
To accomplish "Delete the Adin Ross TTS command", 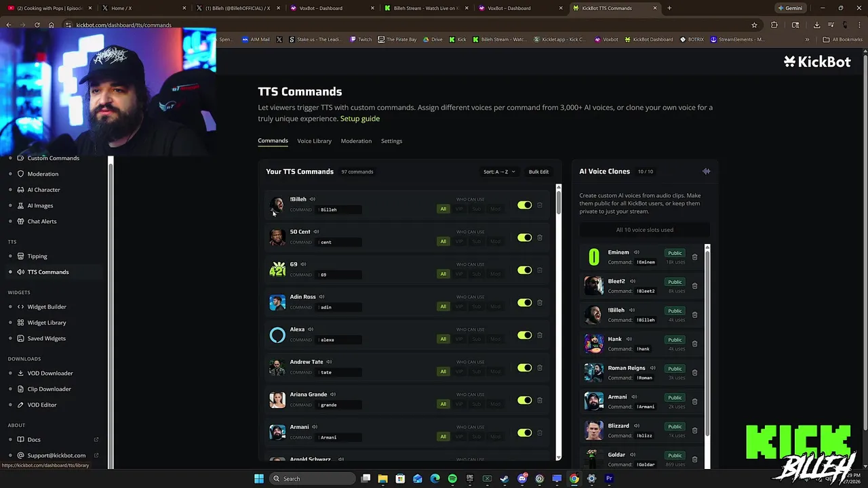I will point(540,303).
